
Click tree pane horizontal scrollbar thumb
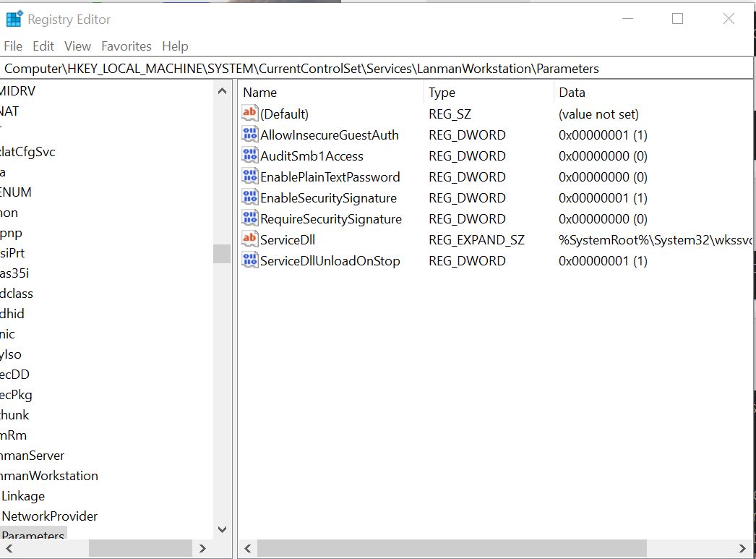coord(140,548)
